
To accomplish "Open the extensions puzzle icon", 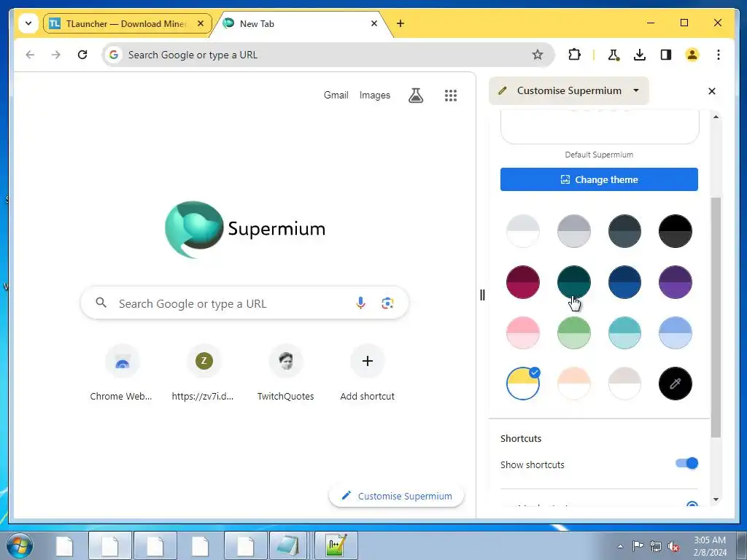I will click(575, 55).
